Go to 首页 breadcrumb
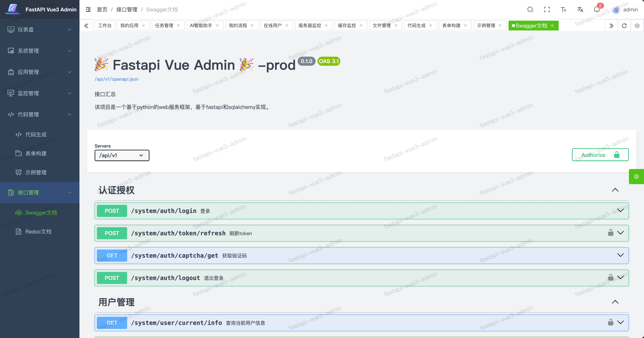The height and width of the screenshot is (338, 644). 102,9
